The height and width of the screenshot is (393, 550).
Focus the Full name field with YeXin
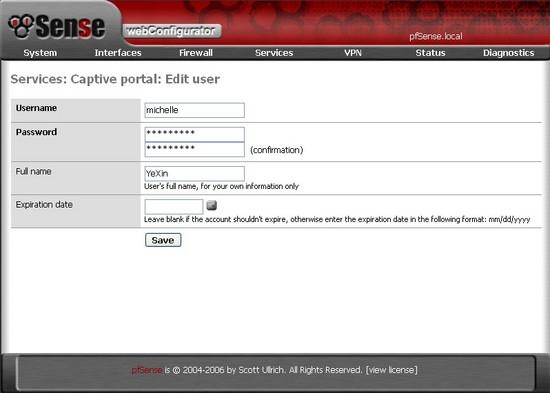point(195,174)
